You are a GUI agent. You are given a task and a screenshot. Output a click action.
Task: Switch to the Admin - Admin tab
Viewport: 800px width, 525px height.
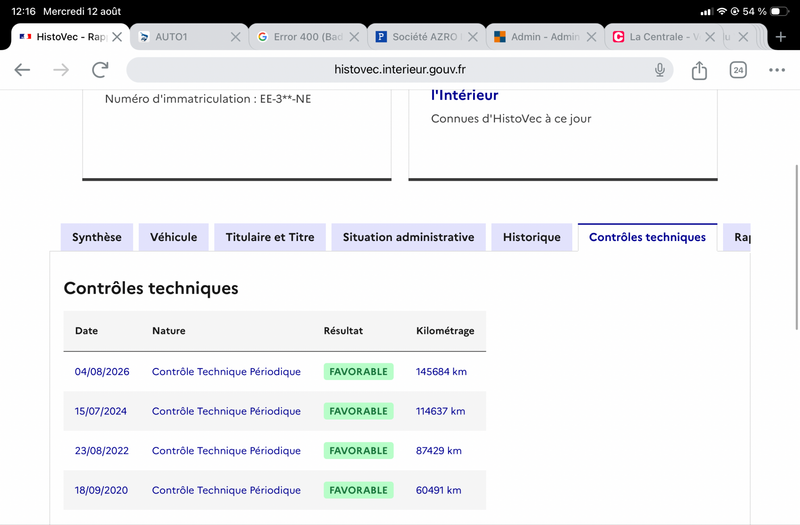point(537,37)
